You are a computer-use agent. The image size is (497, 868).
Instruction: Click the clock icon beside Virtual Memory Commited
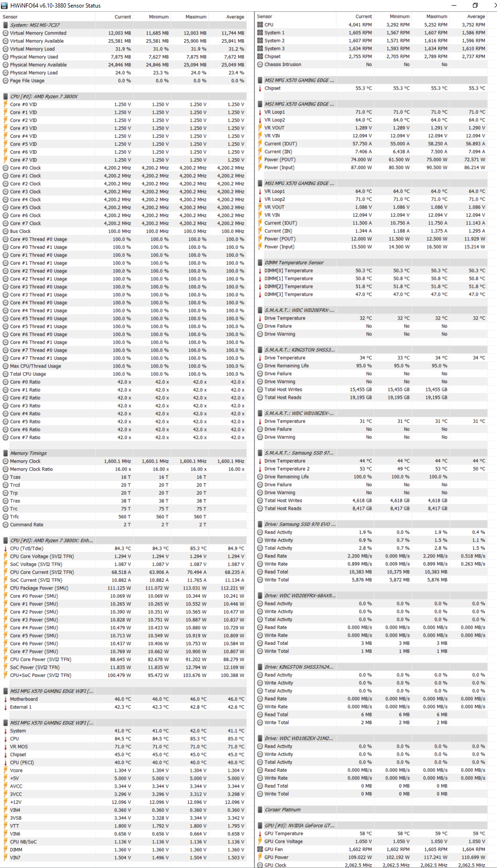(6, 33)
